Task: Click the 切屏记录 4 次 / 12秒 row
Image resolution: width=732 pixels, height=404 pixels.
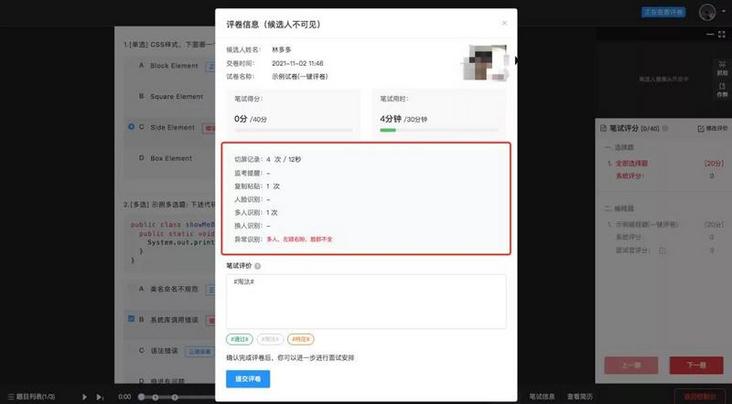Action: point(267,159)
